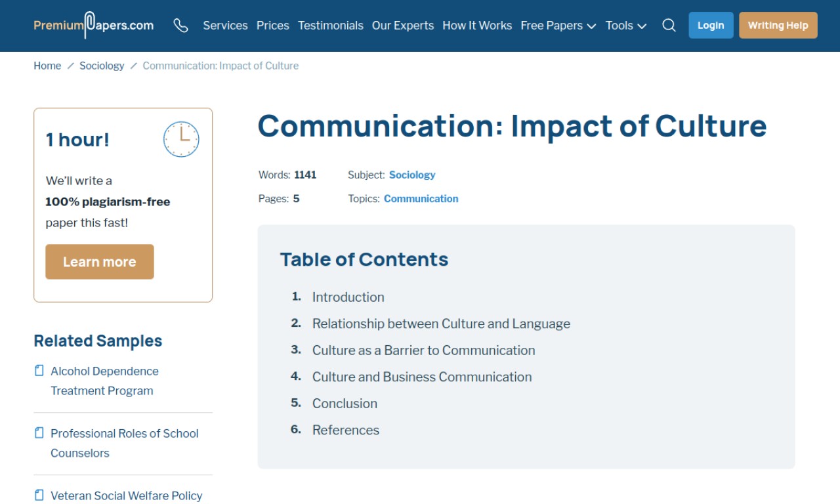Open the Communication topic link

pyautogui.click(x=421, y=198)
